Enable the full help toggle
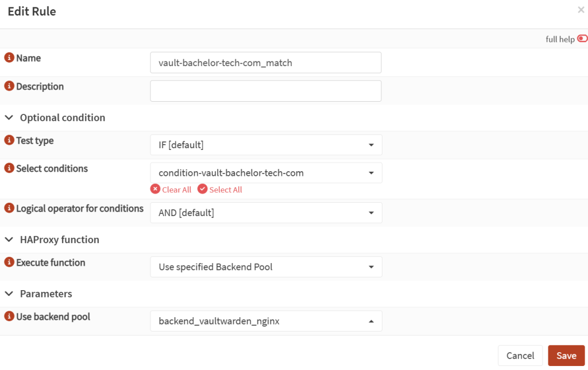This screenshot has width=588, height=370. click(x=582, y=38)
